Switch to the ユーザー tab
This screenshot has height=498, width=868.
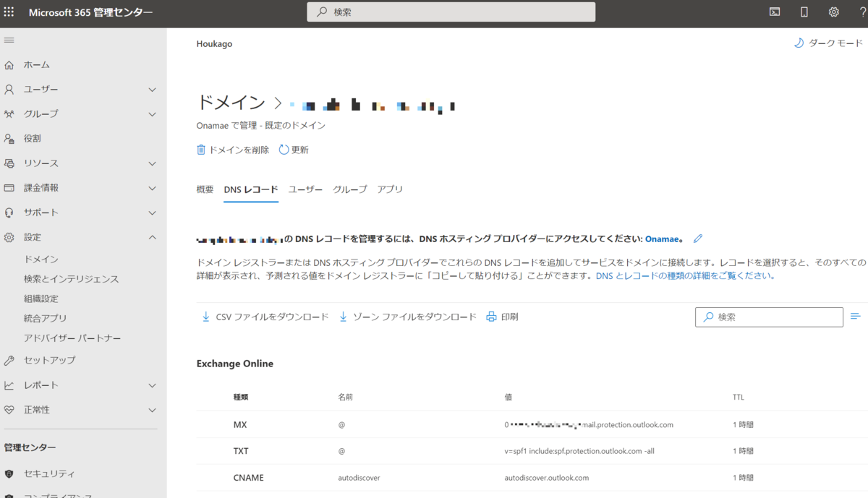(305, 189)
